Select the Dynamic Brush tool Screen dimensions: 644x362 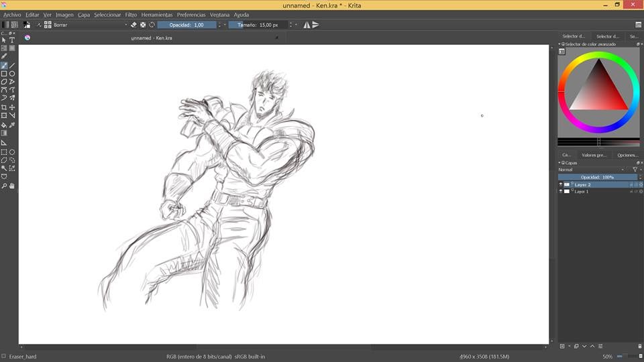click(4, 98)
